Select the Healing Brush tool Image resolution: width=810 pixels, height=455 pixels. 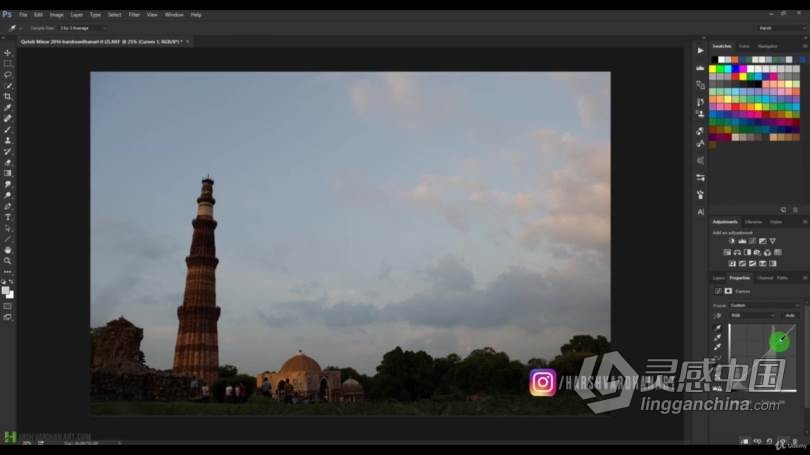click(x=8, y=118)
